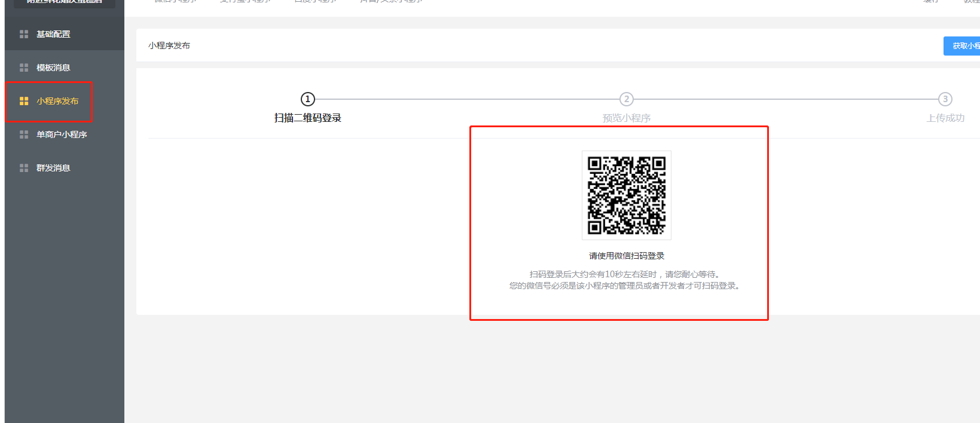Click the grid icon beside 模板消息
The height and width of the screenshot is (423, 980).
tap(24, 68)
